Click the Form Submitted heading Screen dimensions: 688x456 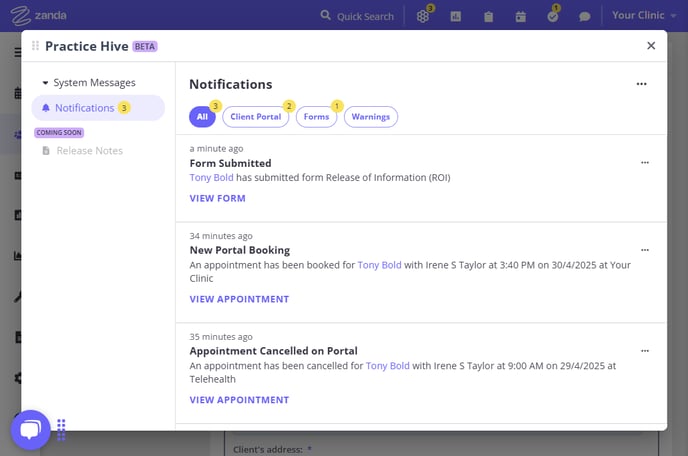230,163
